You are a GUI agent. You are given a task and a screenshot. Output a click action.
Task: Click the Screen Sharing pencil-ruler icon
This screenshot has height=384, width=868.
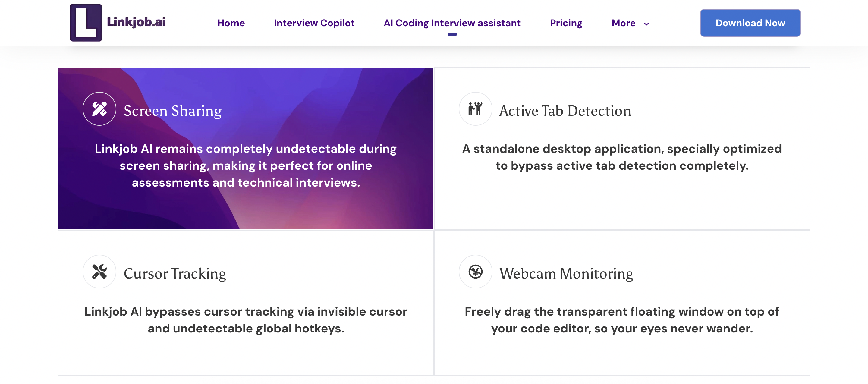click(x=99, y=109)
